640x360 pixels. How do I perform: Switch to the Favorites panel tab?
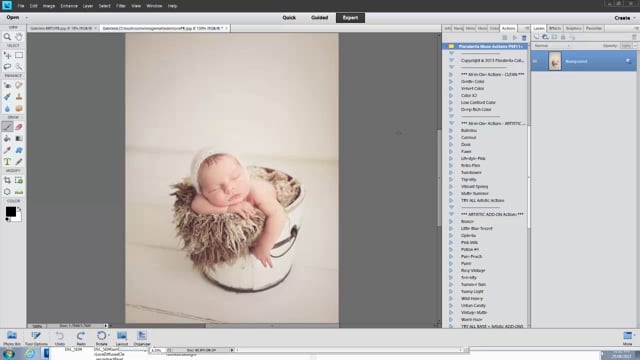tap(593, 29)
